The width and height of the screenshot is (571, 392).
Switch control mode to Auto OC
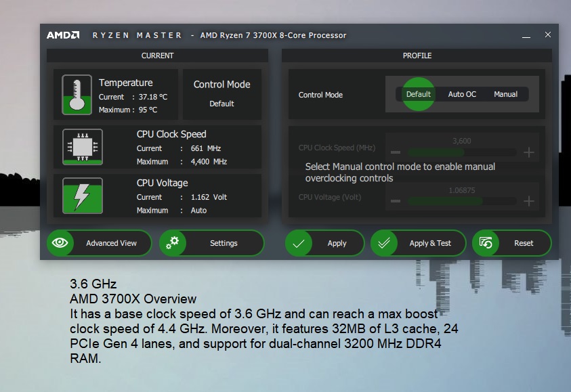click(462, 94)
